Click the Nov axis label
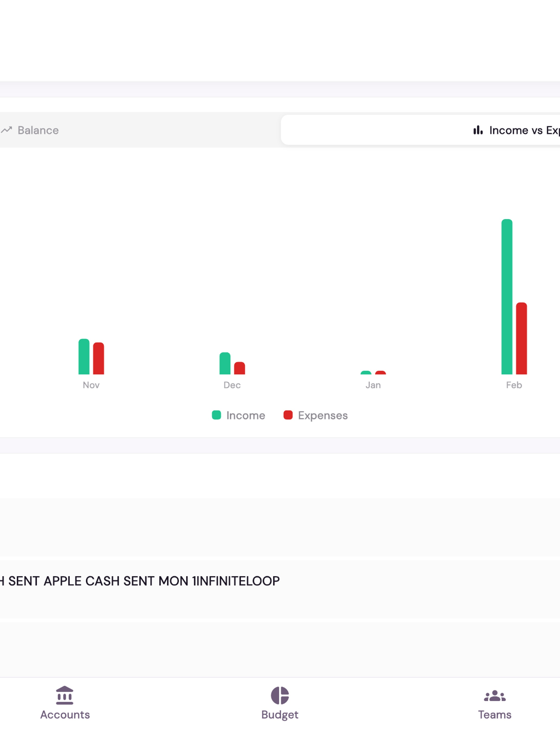This screenshot has height=747, width=560. coord(91,385)
